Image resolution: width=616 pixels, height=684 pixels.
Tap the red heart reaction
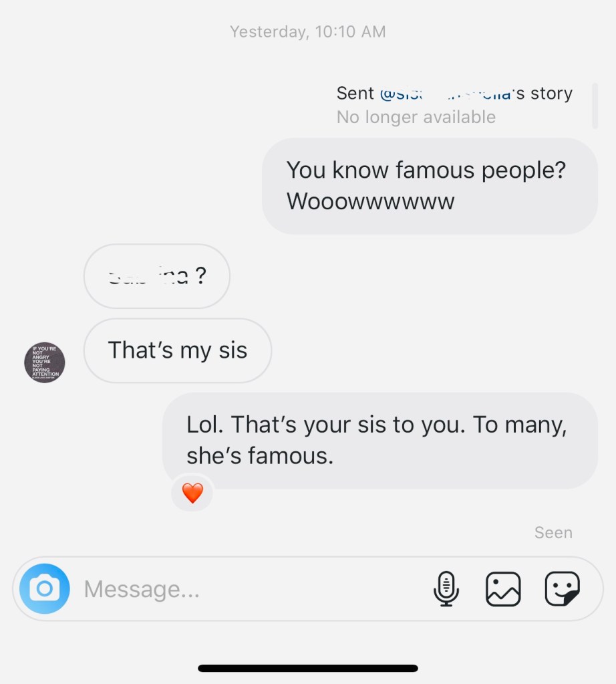(192, 493)
